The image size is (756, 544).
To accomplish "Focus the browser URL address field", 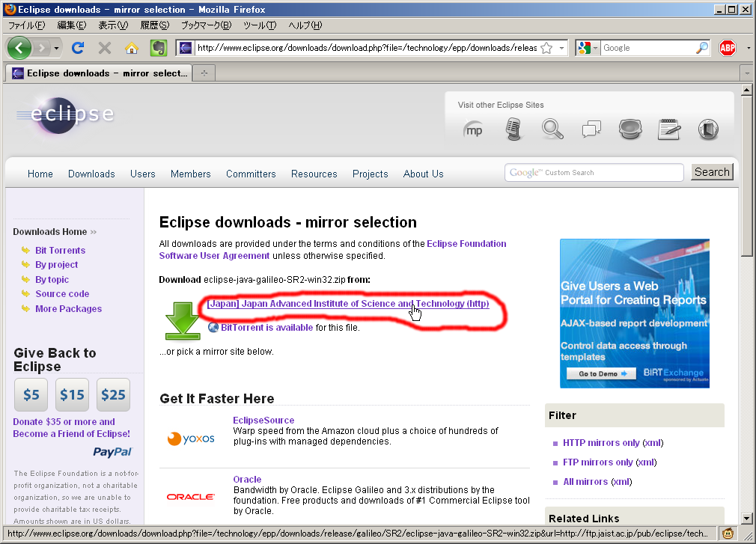I will click(367, 48).
